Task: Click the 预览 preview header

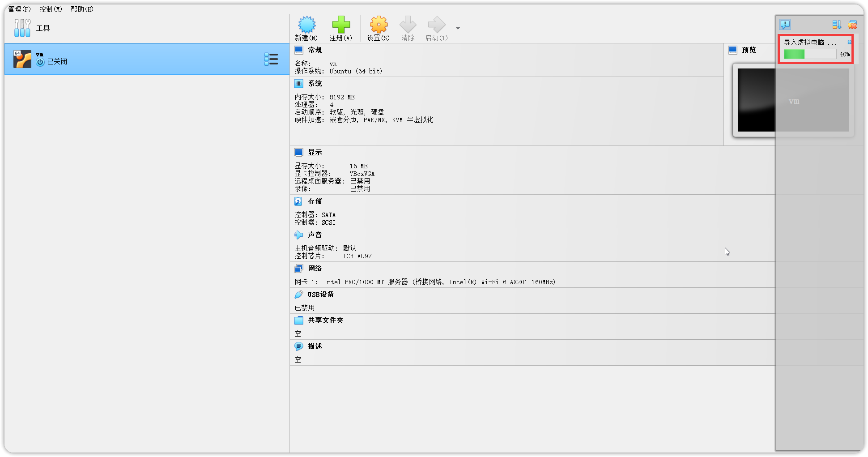Action: (x=749, y=50)
